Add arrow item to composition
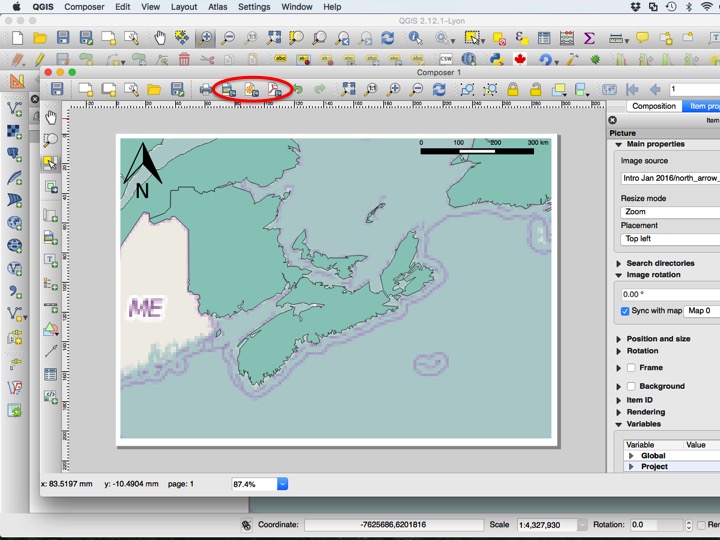The width and height of the screenshot is (720, 540). 51,351
